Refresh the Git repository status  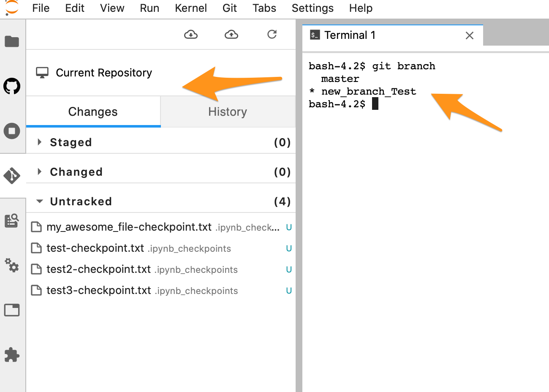click(272, 35)
